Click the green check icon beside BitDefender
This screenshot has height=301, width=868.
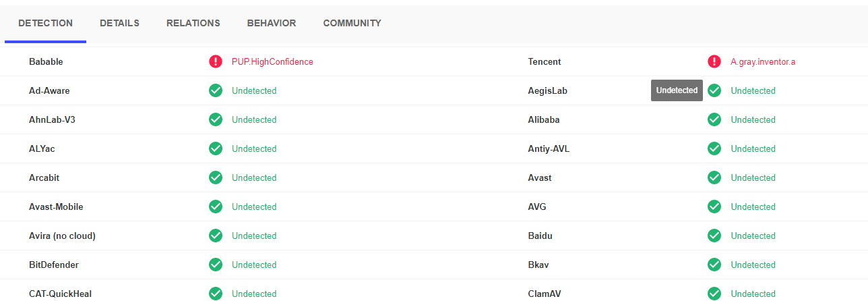(216, 265)
